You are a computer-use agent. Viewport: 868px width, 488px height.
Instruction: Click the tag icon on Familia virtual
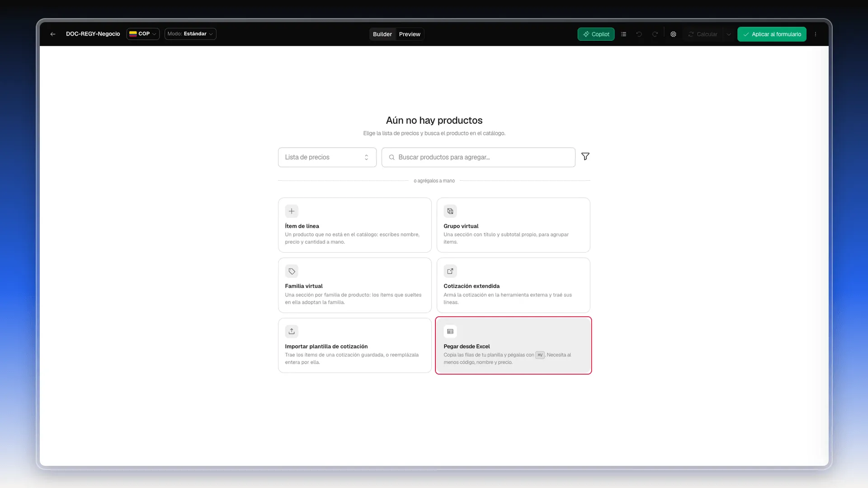292,271
